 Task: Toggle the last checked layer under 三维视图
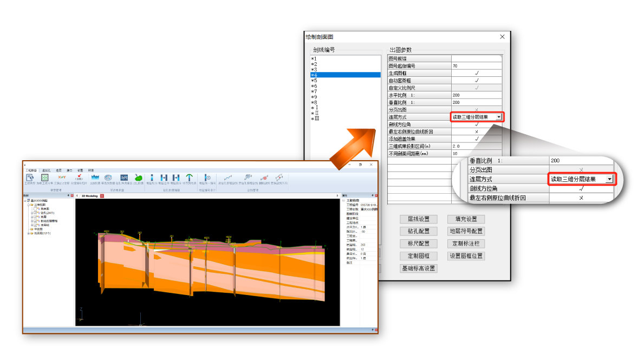(x=35, y=225)
